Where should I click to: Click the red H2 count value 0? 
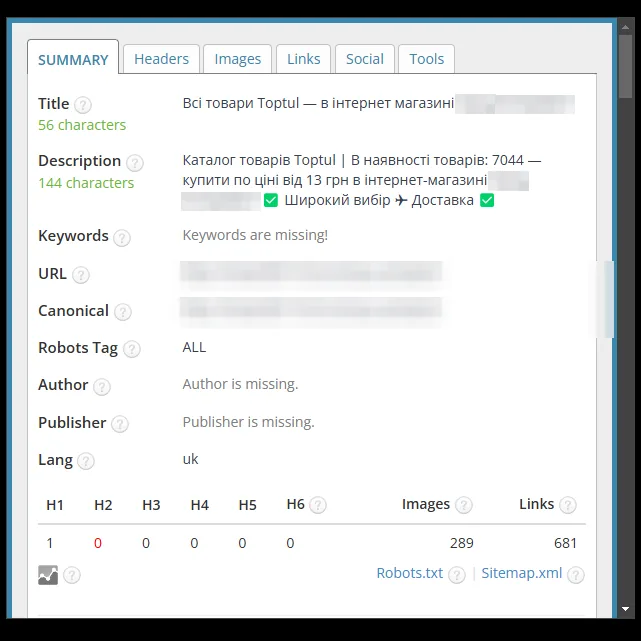point(98,543)
